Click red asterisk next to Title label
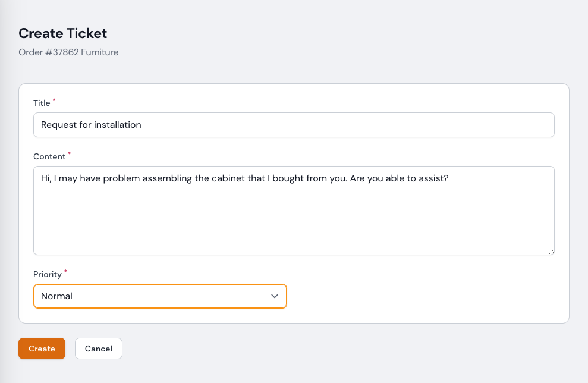The height and width of the screenshot is (383, 588). [54, 101]
